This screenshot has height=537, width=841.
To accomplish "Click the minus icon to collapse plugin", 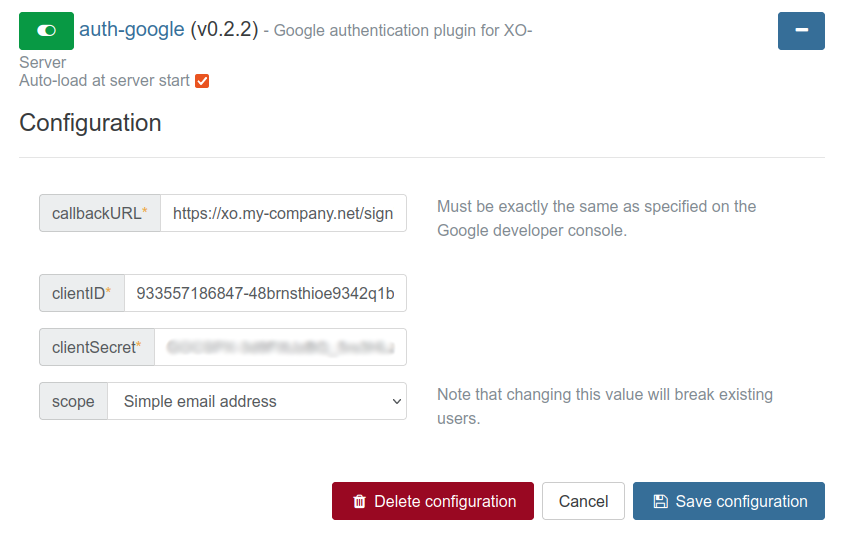I will 801,31.
